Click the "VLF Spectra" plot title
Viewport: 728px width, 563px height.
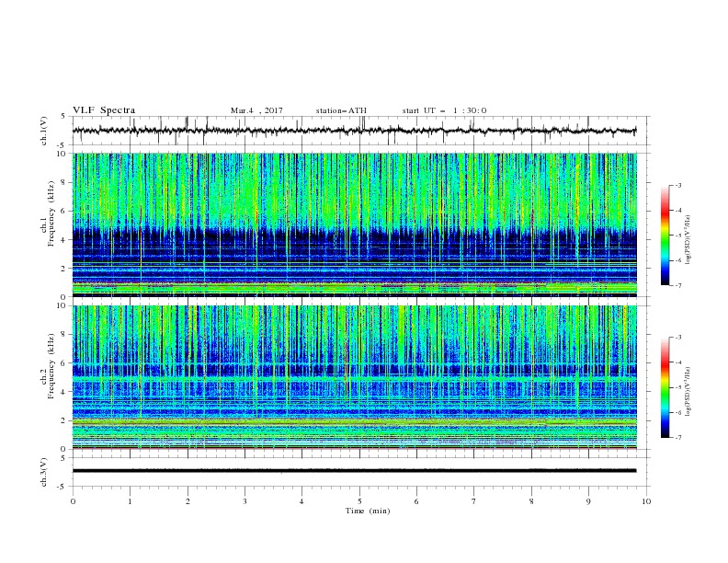tap(104, 110)
